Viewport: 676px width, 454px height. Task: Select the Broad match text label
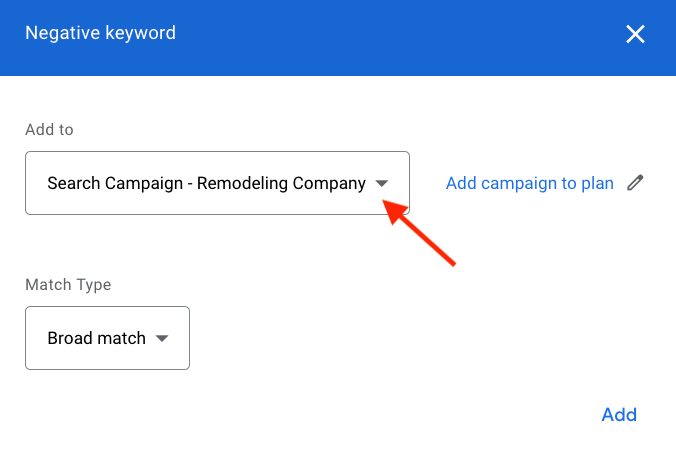(x=96, y=339)
